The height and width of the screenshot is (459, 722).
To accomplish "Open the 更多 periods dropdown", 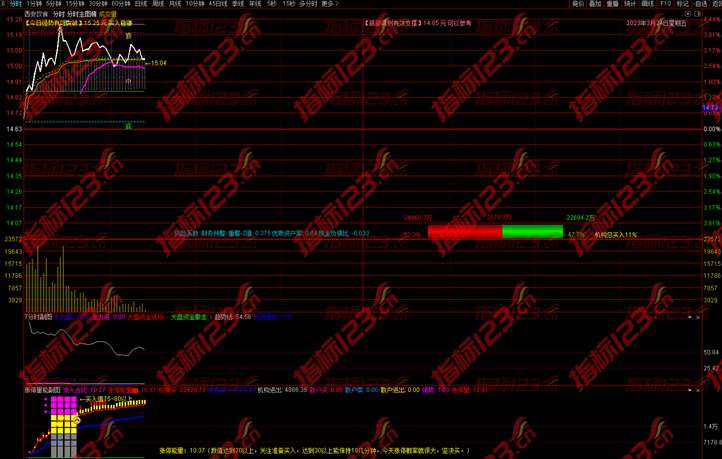I will coord(328,4).
